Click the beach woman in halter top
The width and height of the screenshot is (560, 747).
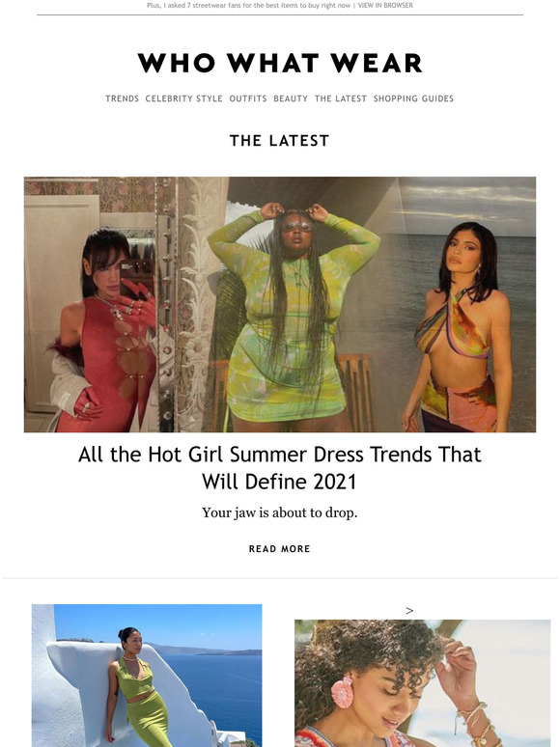click(x=460, y=329)
